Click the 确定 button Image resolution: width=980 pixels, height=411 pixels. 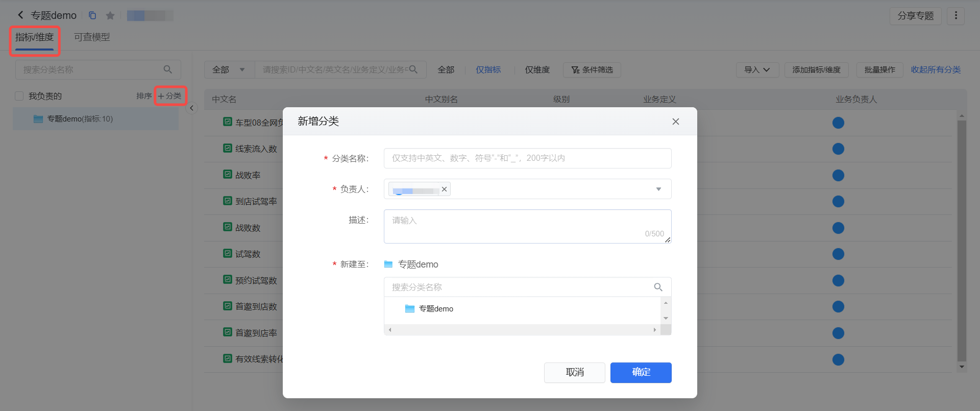pyautogui.click(x=641, y=372)
